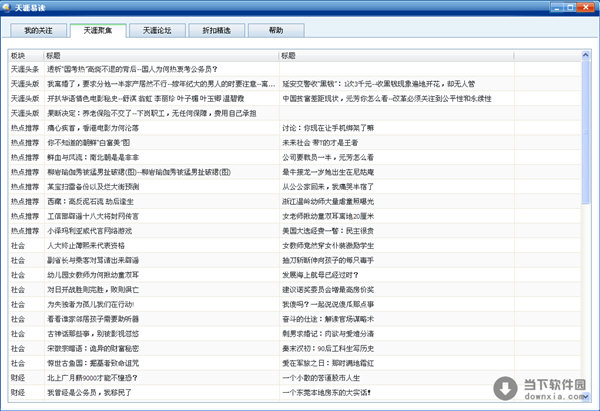The width and height of the screenshot is (600, 411).
Task: Open post 奋斗的仕途:解读官场谋略术
Action: click(328, 319)
